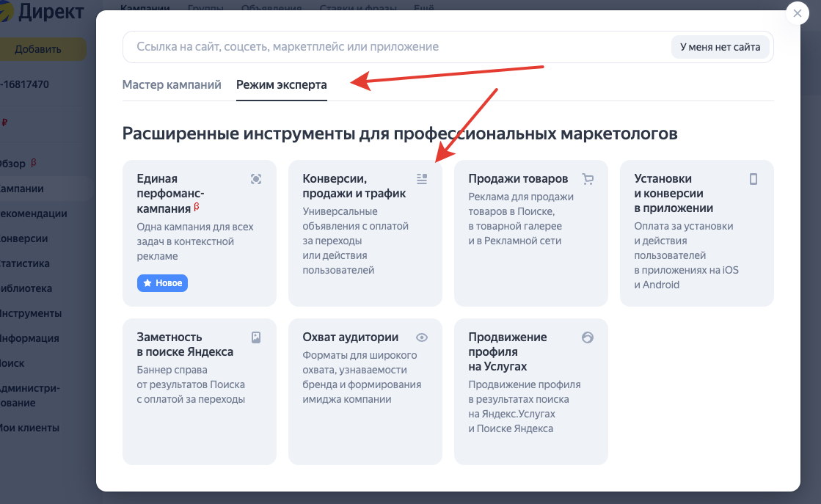Open Кампании in the left sidebar
Image resolution: width=821 pixels, height=504 pixels.
click(21, 189)
